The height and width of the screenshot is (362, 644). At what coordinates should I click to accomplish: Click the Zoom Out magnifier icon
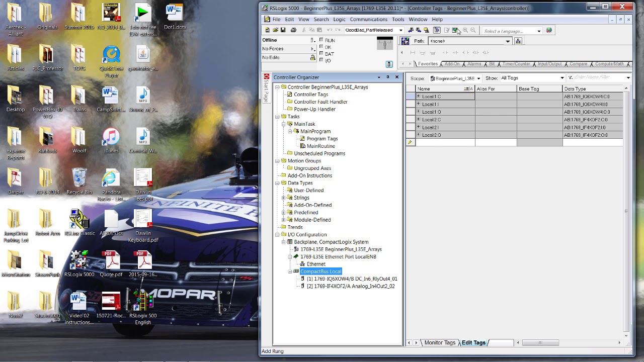click(473, 30)
